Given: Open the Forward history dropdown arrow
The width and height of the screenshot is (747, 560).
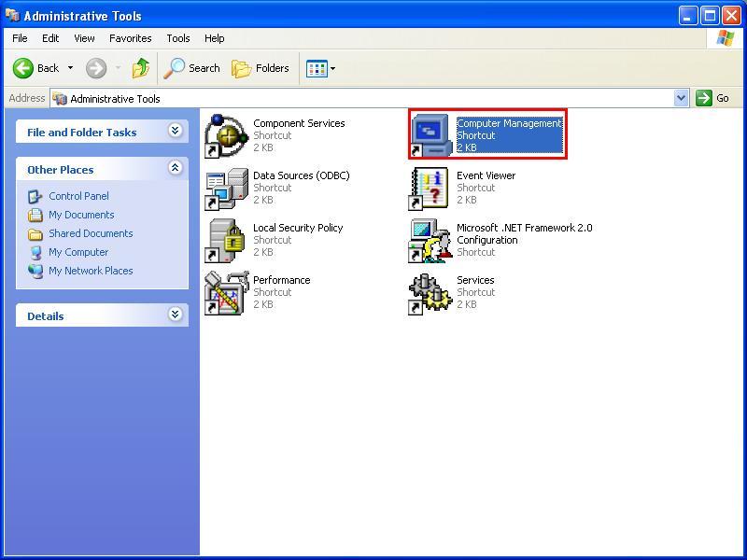Looking at the screenshot, I should point(119,68).
